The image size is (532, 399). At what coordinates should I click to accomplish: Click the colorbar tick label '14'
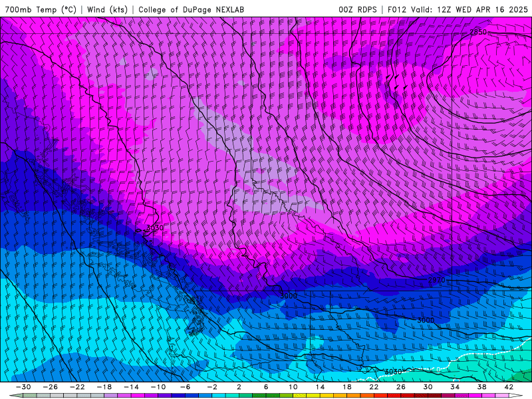320,387
